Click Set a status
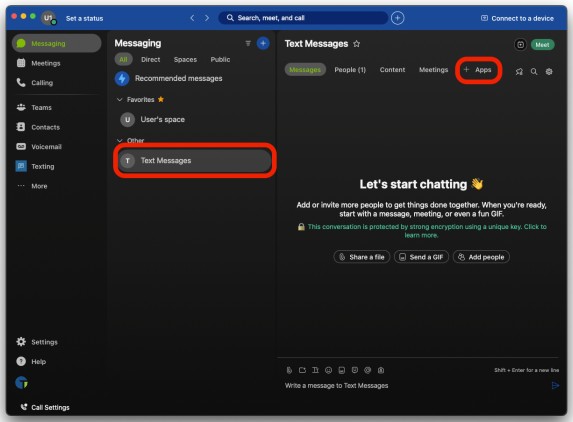The width and height of the screenshot is (573, 422). pos(84,18)
